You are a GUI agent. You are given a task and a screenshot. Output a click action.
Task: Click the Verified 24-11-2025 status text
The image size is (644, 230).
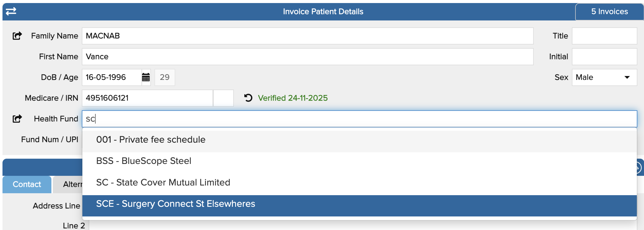click(x=292, y=98)
